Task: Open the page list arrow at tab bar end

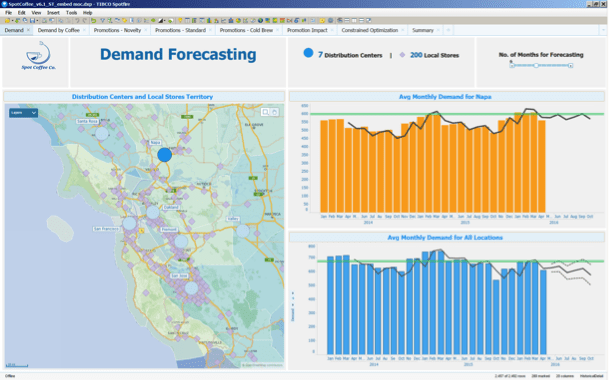Action: coord(603,30)
